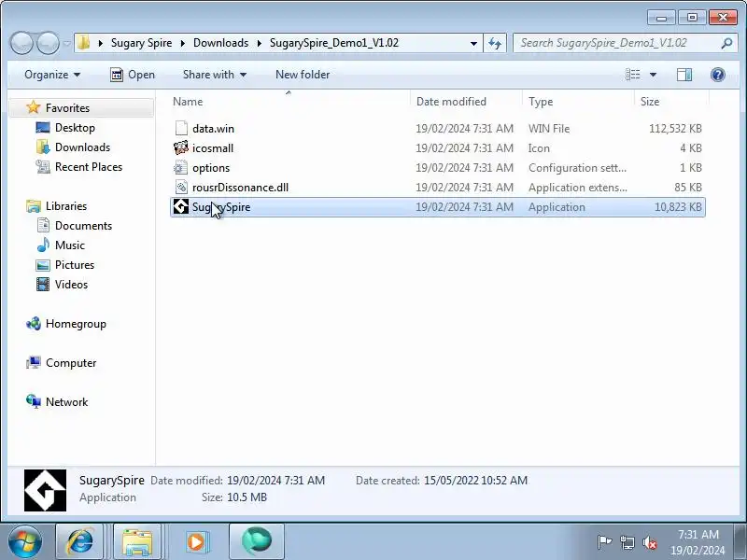The height and width of the screenshot is (560, 747).
Task: Navigate to Sugary Spire breadcrumb segment
Action: (x=142, y=43)
